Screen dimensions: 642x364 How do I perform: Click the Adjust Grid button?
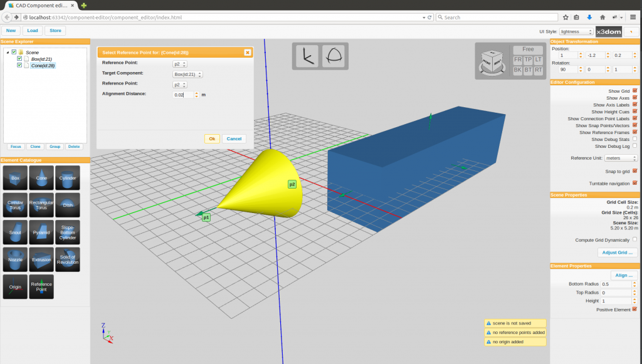coord(617,252)
